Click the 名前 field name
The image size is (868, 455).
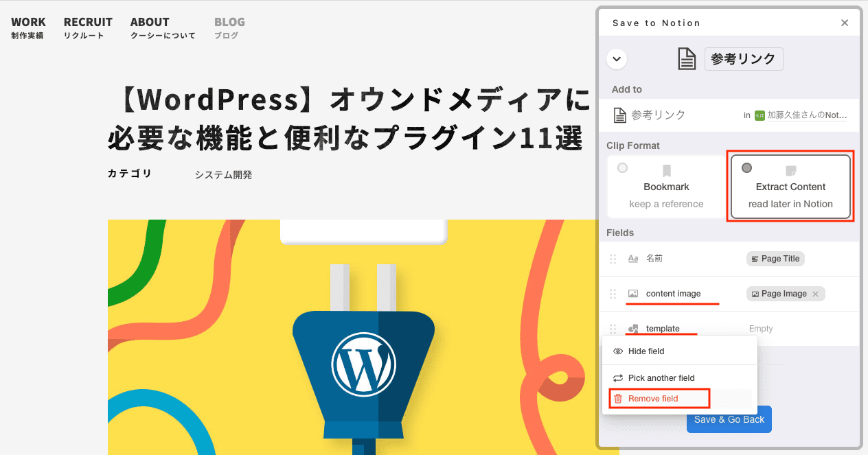654,259
